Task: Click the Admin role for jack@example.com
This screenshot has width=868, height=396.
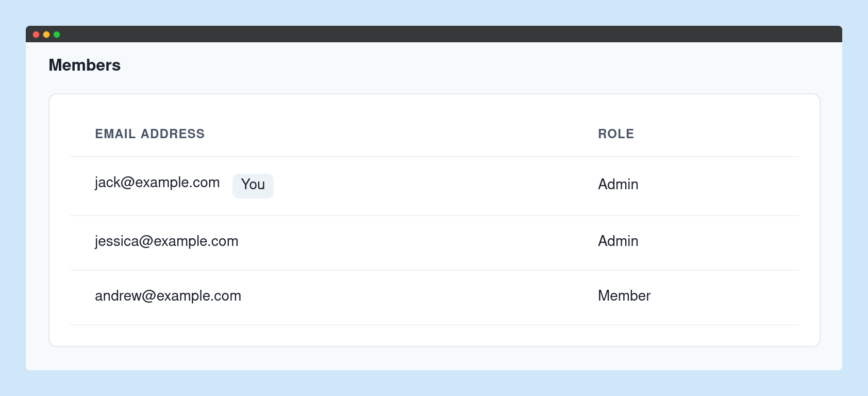Action: point(618,185)
